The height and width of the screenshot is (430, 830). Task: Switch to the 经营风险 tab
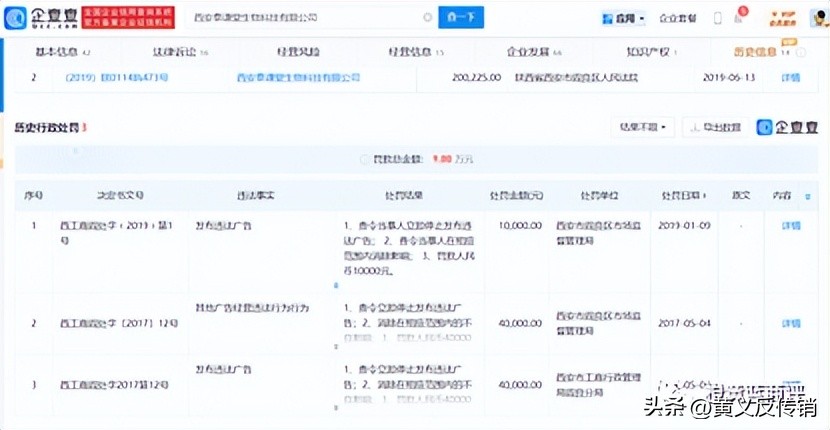pos(299,52)
